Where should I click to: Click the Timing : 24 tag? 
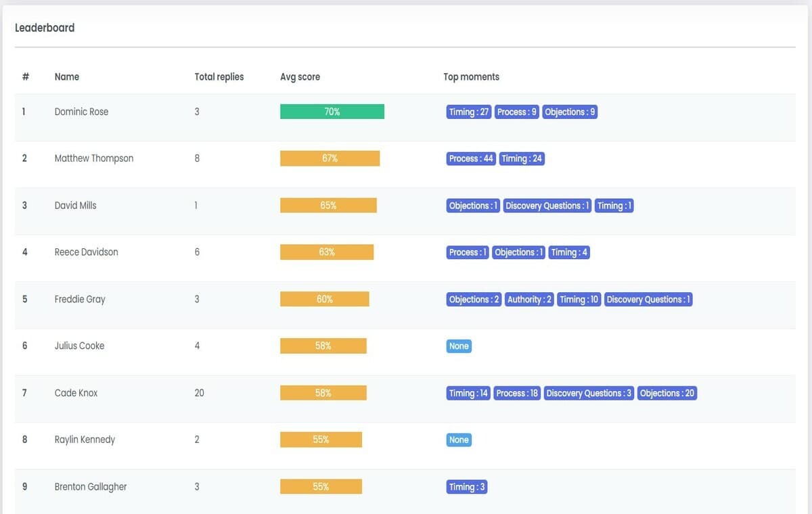click(x=522, y=159)
